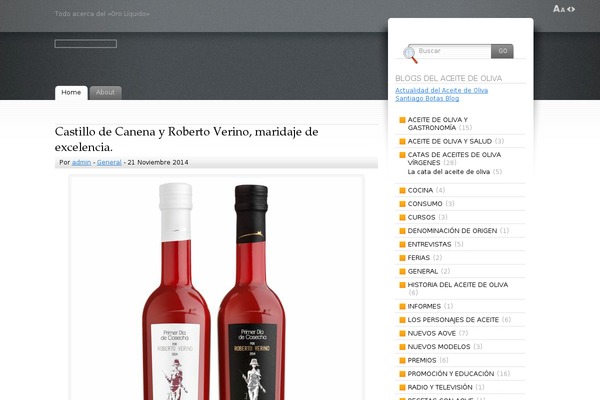Open the General sidebar category
The height and width of the screenshot is (400, 600).
tap(422, 271)
